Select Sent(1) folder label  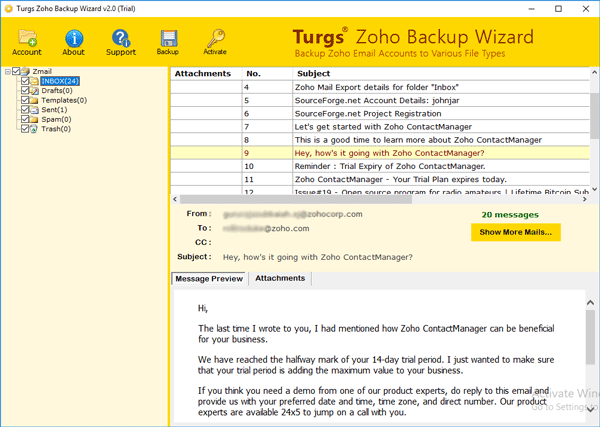(x=54, y=110)
